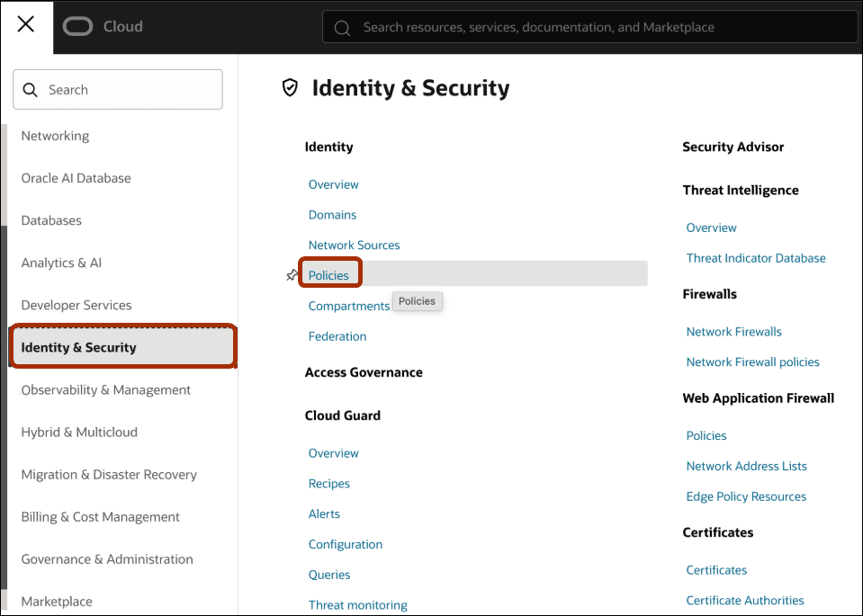Open Network Firewall policies link

753,362
